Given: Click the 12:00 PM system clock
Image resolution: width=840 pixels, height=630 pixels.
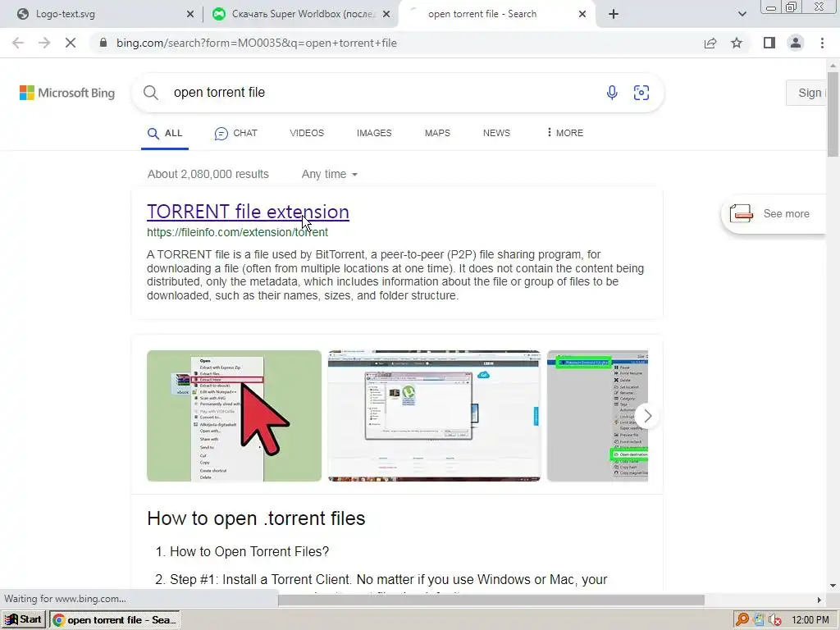Looking at the screenshot, I should pyautogui.click(x=810, y=620).
